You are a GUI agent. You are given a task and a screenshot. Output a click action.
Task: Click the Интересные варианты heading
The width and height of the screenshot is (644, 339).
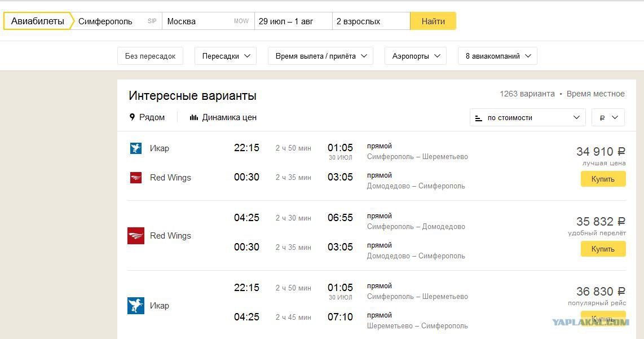(193, 95)
